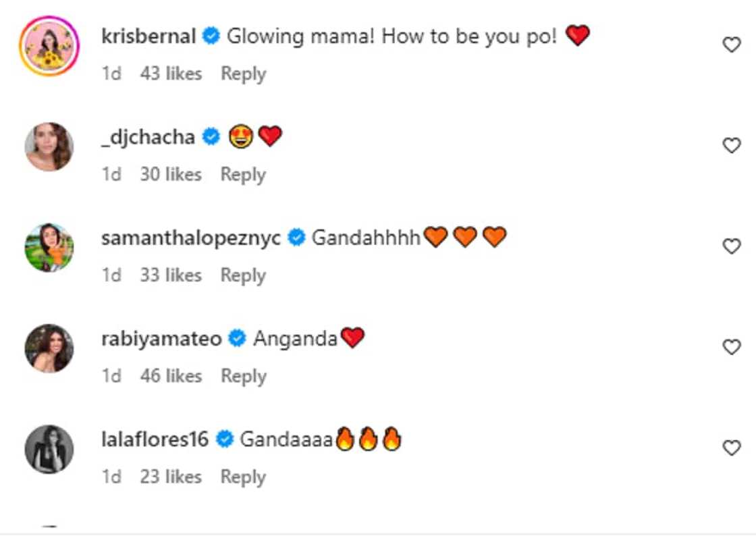Screen dimensions: 756x536
Task: Open _djchacha's profile avatar
Action: tap(49, 146)
